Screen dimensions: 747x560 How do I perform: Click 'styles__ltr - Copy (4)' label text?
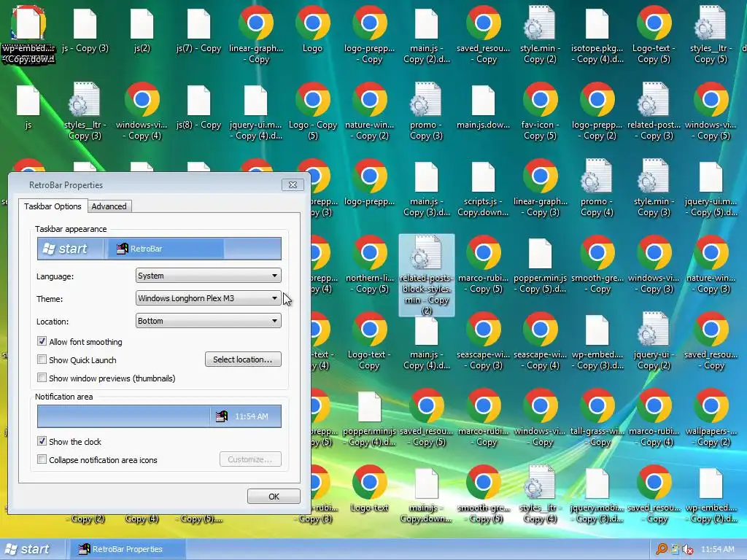click(541, 513)
